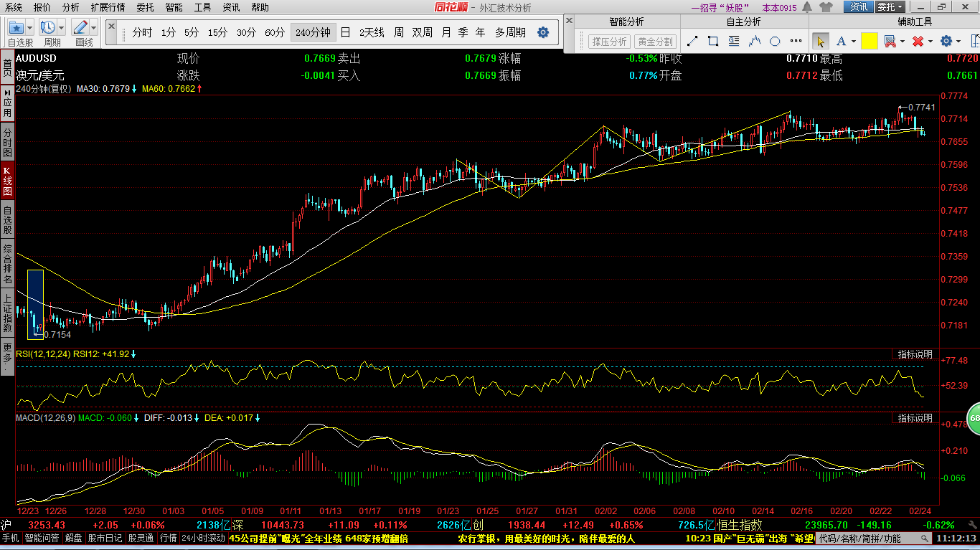Click RSI 指标说明 link
980x550 pixels.
point(915,354)
